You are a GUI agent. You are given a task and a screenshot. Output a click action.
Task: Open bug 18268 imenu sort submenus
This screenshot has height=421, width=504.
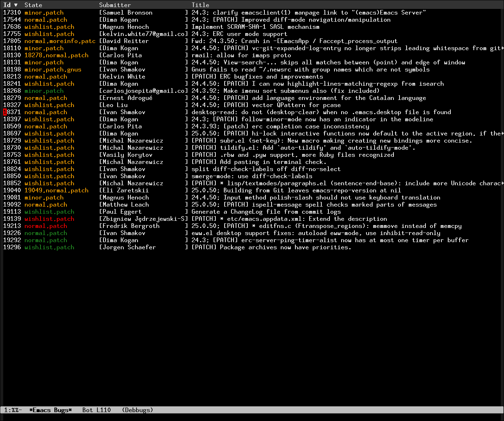pyautogui.click(x=252, y=91)
